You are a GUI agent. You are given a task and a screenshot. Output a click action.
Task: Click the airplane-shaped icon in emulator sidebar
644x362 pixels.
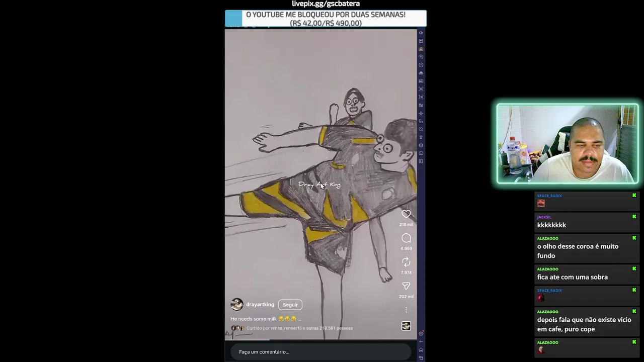pos(421,113)
